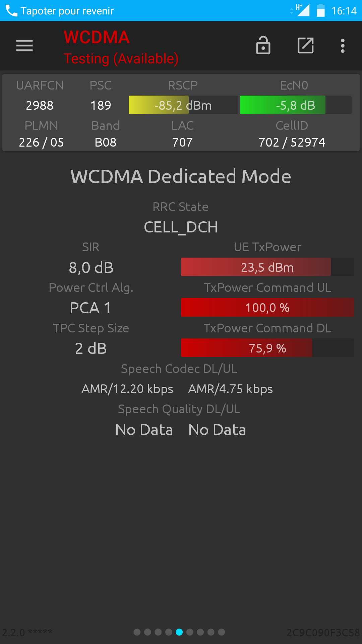Select the first page indicator dot

point(137,632)
